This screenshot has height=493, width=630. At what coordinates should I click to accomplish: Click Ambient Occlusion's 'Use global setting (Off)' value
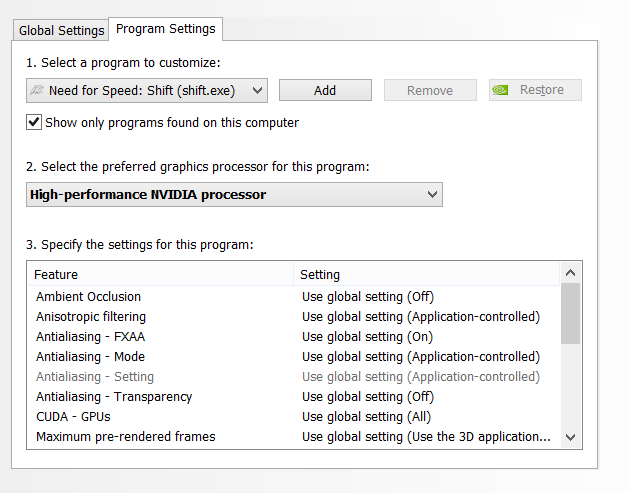tap(368, 297)
